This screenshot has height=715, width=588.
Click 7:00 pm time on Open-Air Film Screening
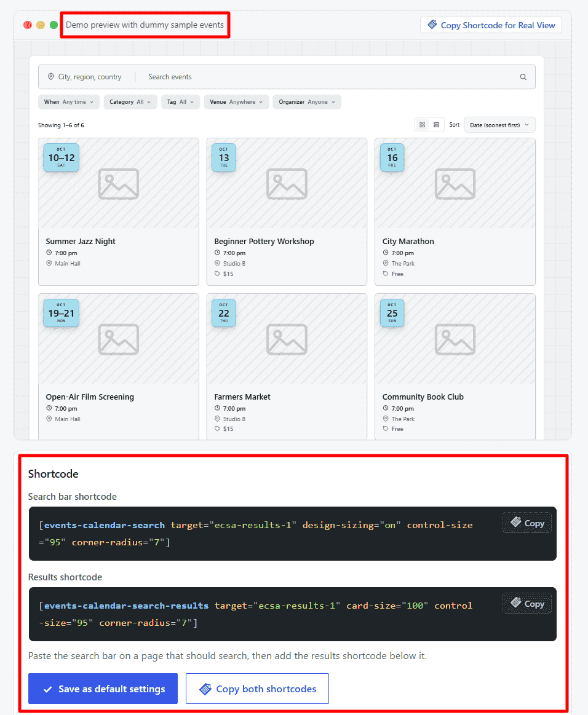(66, 409)
